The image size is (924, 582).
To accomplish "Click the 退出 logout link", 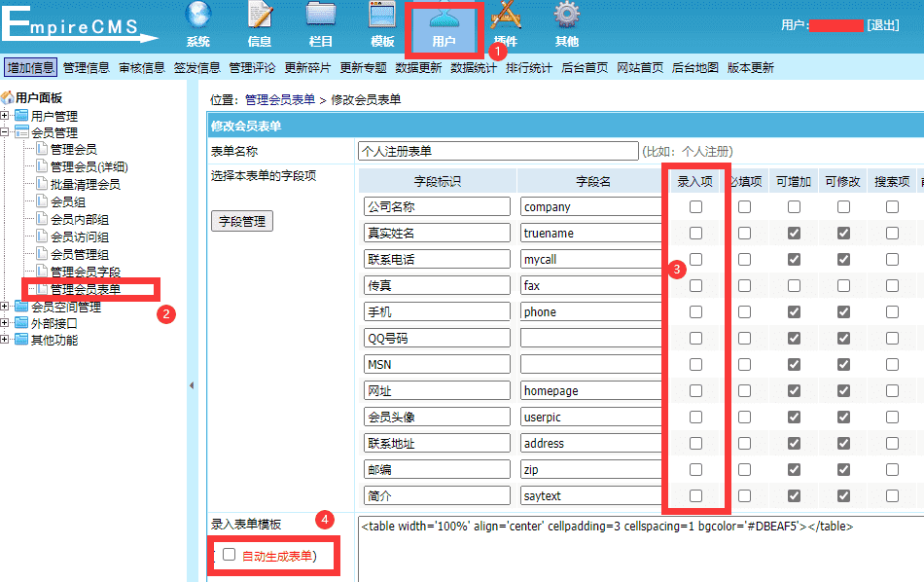I will pos(881,25).
